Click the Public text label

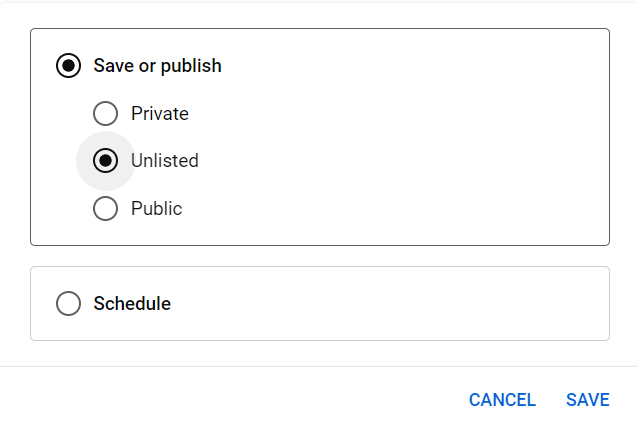(x=156, y=208)
